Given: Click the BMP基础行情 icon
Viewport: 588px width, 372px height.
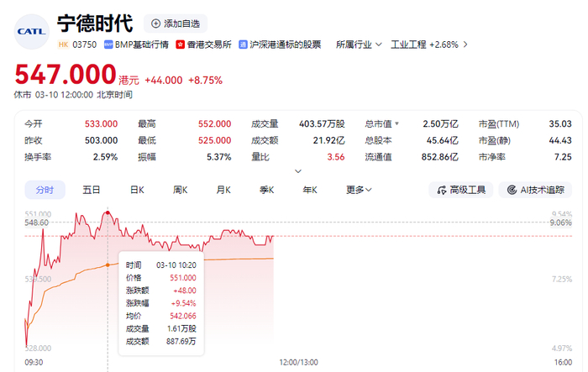Looking at the screenshot, I should click(x=108, y=45).
